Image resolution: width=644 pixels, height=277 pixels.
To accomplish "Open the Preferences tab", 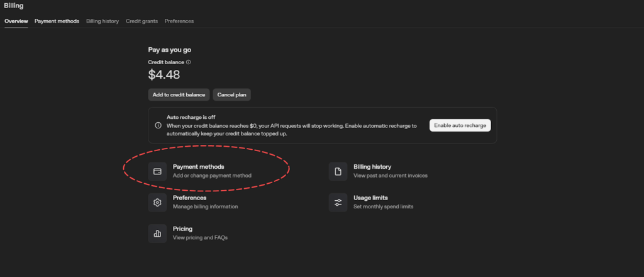I will 179,21.
